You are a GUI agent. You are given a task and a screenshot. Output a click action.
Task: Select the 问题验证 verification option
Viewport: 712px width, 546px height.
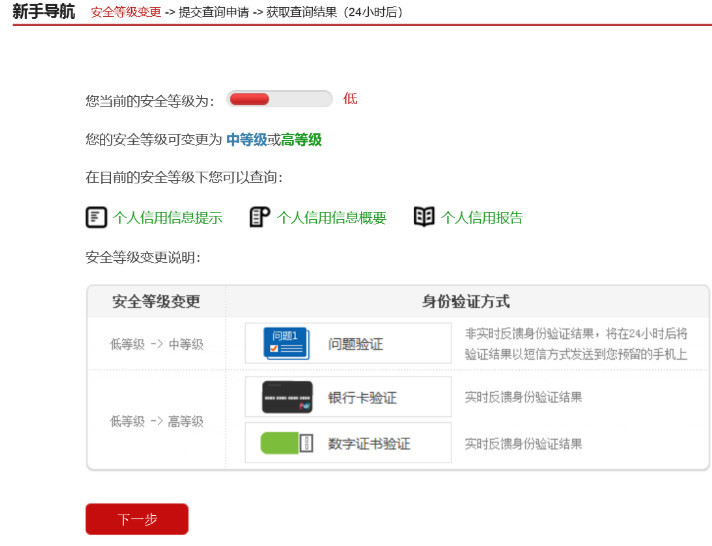tap(348, 343)
